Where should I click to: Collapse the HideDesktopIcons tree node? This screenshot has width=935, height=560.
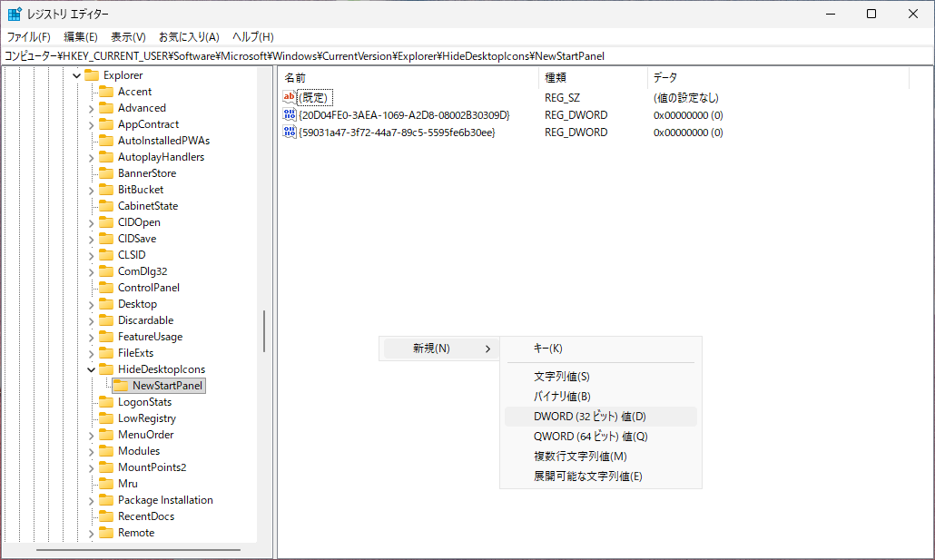91,369
